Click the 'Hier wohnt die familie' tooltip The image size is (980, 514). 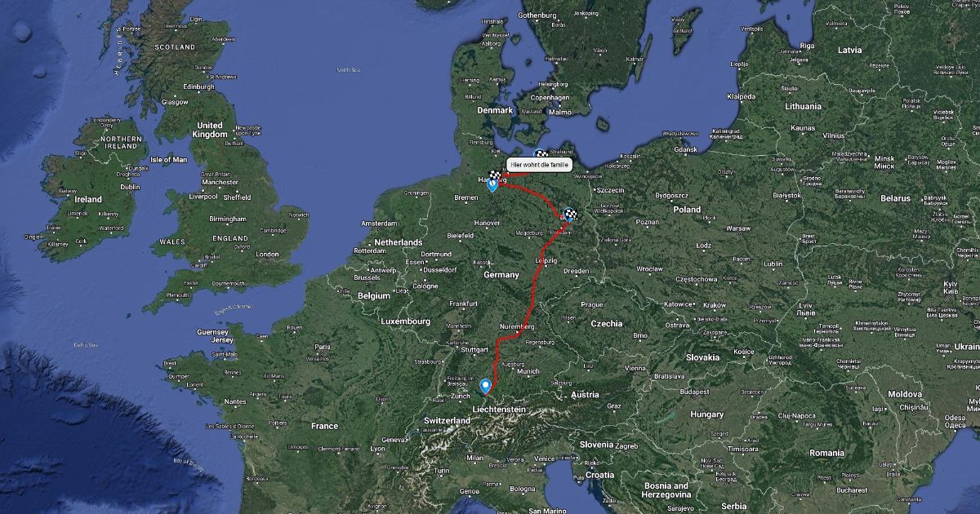[x=539, y=165]
